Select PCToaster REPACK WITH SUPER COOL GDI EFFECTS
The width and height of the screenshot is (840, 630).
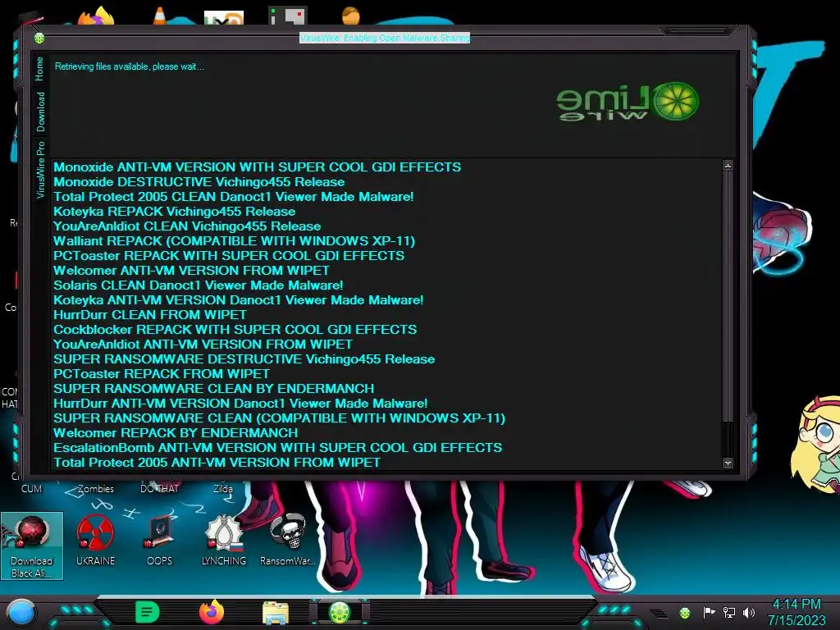(229, 256)
